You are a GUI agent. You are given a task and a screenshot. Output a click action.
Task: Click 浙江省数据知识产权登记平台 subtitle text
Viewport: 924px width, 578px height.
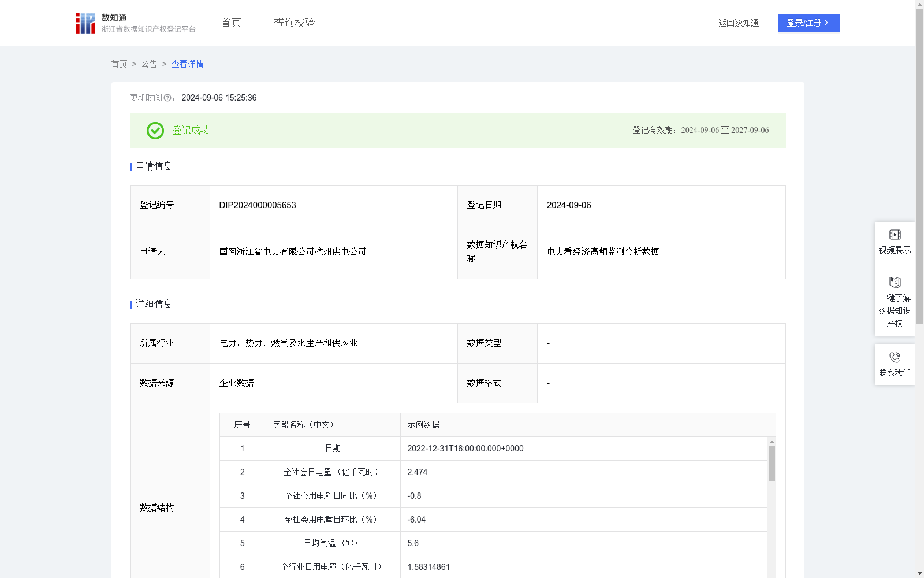point(148,29)
